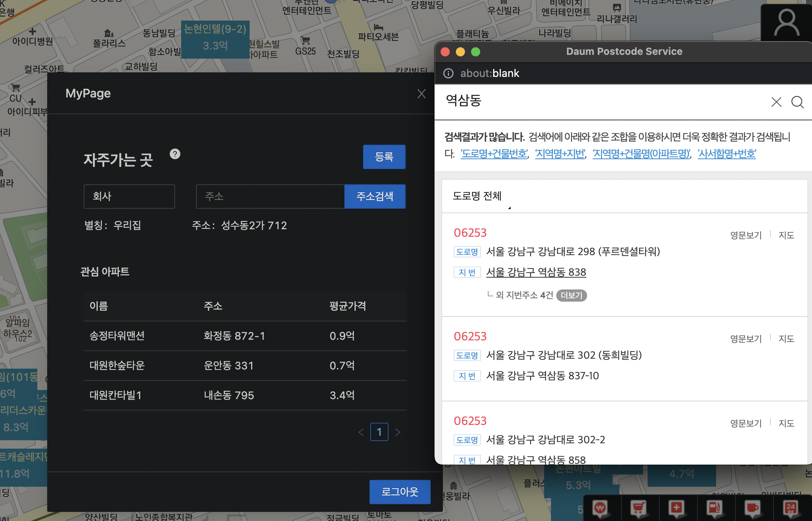Click the GS25 store label on the map
The image size is (812, 521).
coord(306,46)
